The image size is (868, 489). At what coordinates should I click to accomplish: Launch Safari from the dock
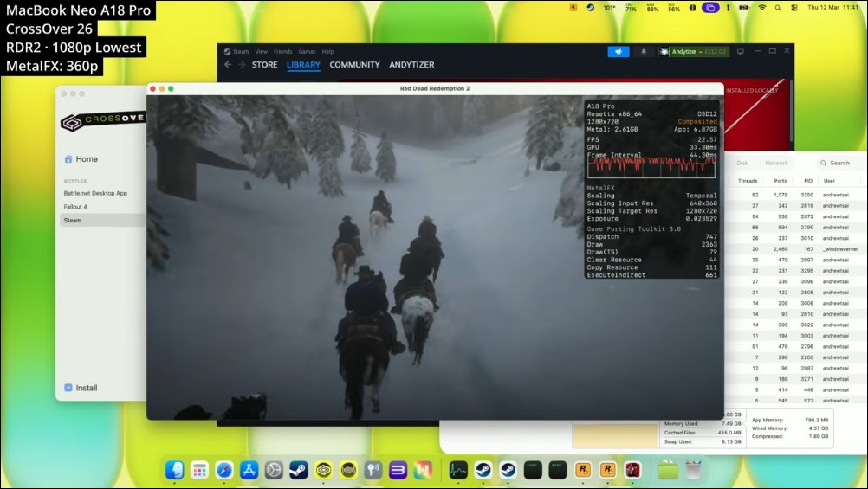pos(224,470)
